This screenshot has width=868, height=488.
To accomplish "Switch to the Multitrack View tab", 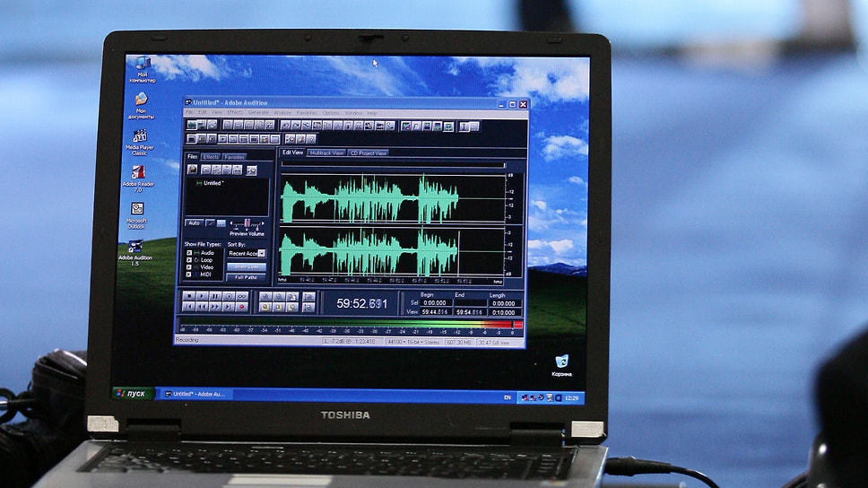I will pos(326,152).
